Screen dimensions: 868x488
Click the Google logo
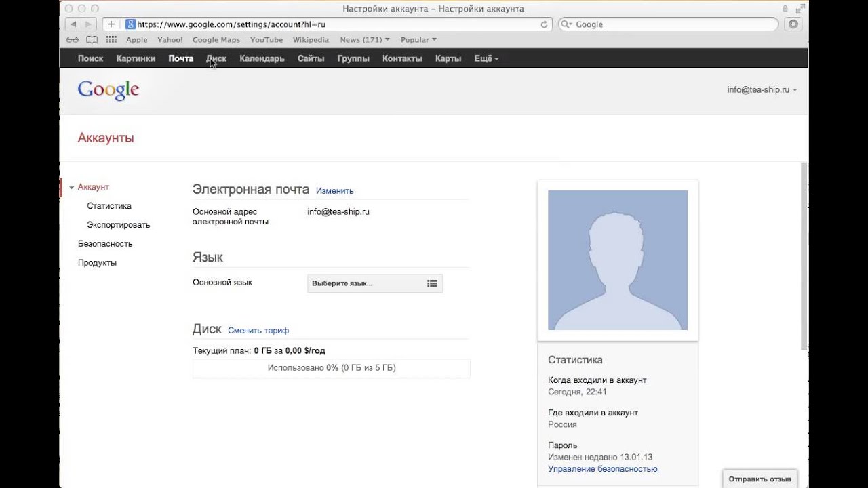tap(108, 90)
